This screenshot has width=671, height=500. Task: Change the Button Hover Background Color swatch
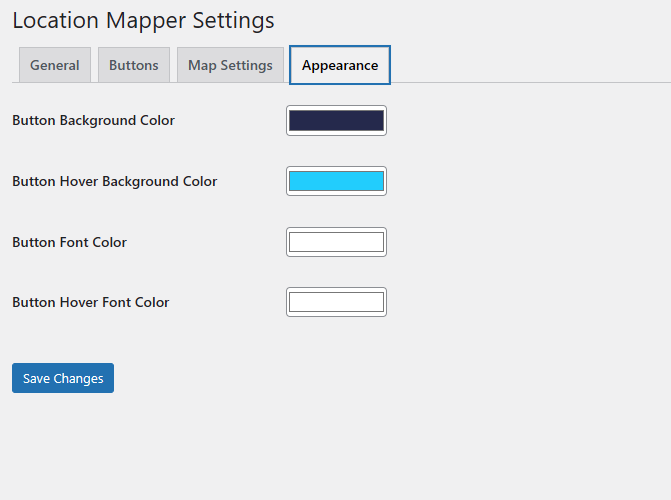(336, 181)
